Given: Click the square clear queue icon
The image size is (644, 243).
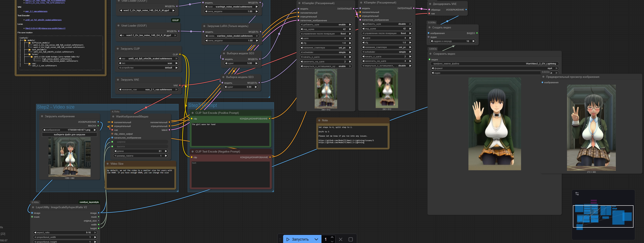Looking at the screenshot, I should coord(351,239).
